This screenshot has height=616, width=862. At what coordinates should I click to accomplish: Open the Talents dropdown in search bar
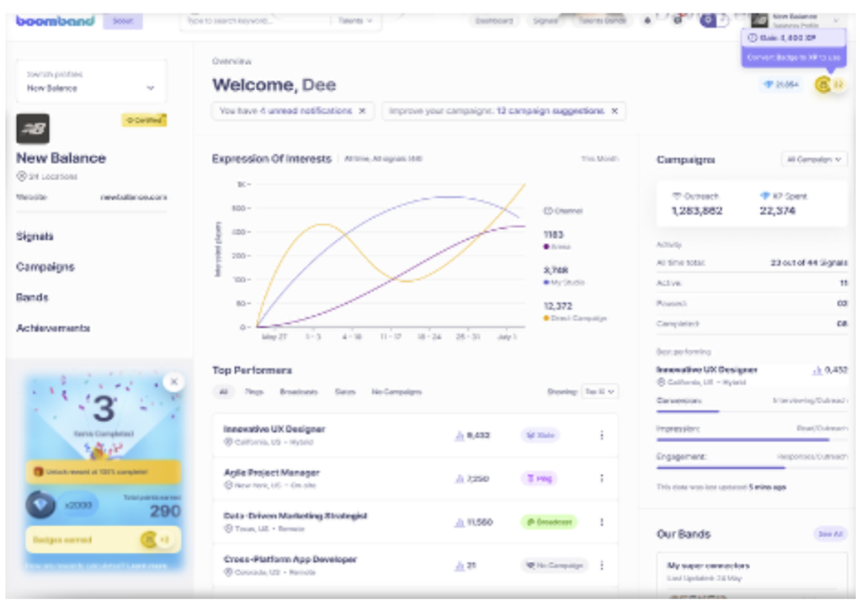coord(354,21)
